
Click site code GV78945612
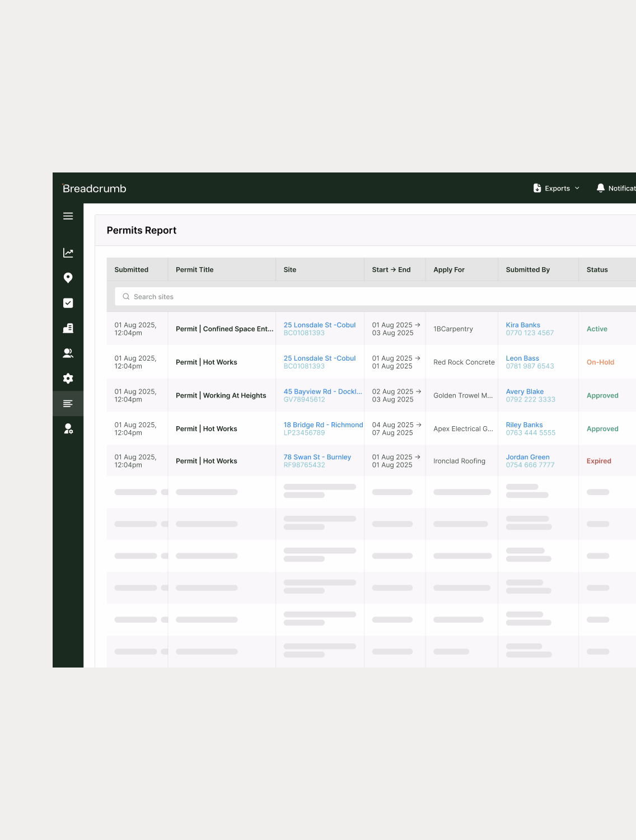click(304, 399)
